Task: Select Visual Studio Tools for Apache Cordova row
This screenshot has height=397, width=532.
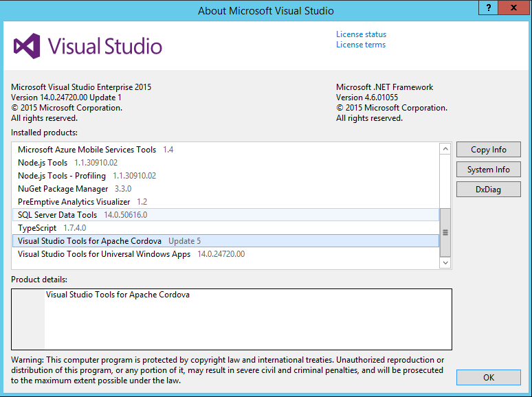Action: tap(225, 240)
